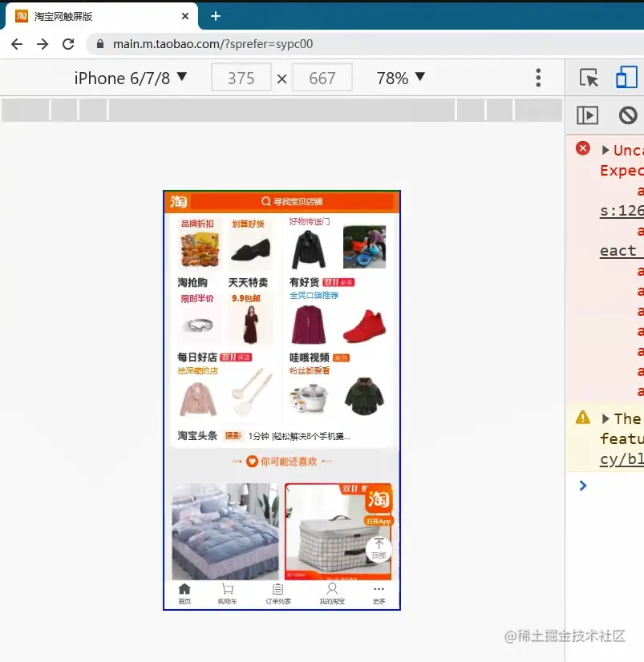Tap the black leather jacket image

(309, 249)
